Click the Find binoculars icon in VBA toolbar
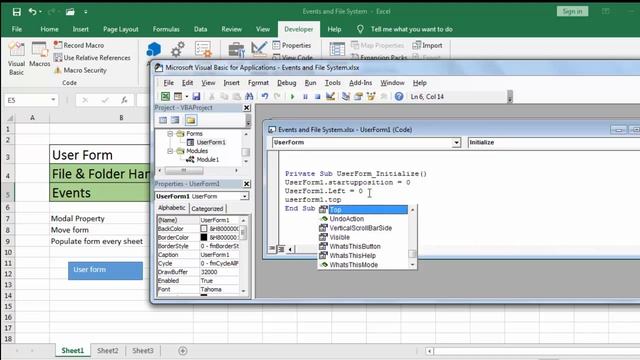640x360 pixels. point(249,96)
